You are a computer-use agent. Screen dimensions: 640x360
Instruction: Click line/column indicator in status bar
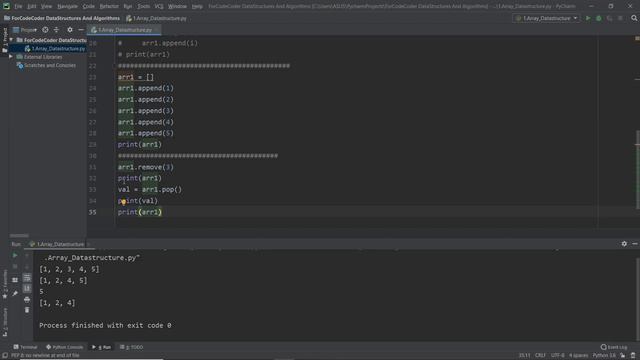pos(524,356)
